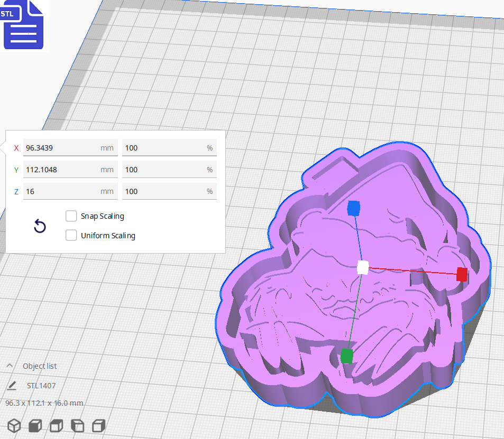504x439 pixels.
Task: Click the pencil edit icon beside STL1407
Action: (11, 386)
